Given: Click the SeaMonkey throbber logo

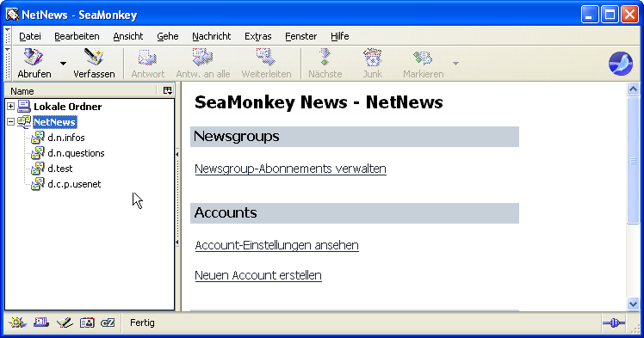Looking at the screenshot, I should [x=621, y=64].
